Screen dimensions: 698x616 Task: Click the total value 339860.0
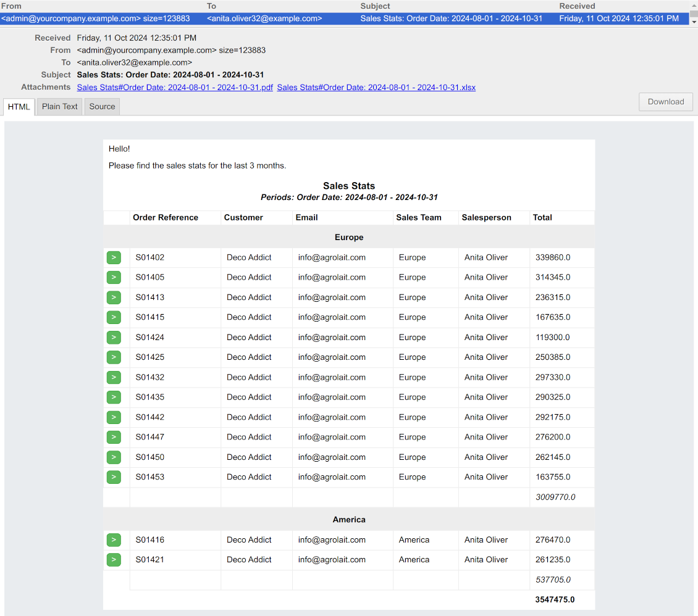pos(553,257)
